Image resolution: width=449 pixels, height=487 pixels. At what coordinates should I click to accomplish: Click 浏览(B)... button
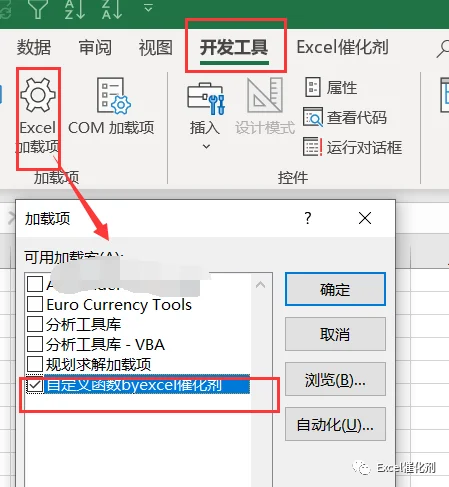[335, 379]
